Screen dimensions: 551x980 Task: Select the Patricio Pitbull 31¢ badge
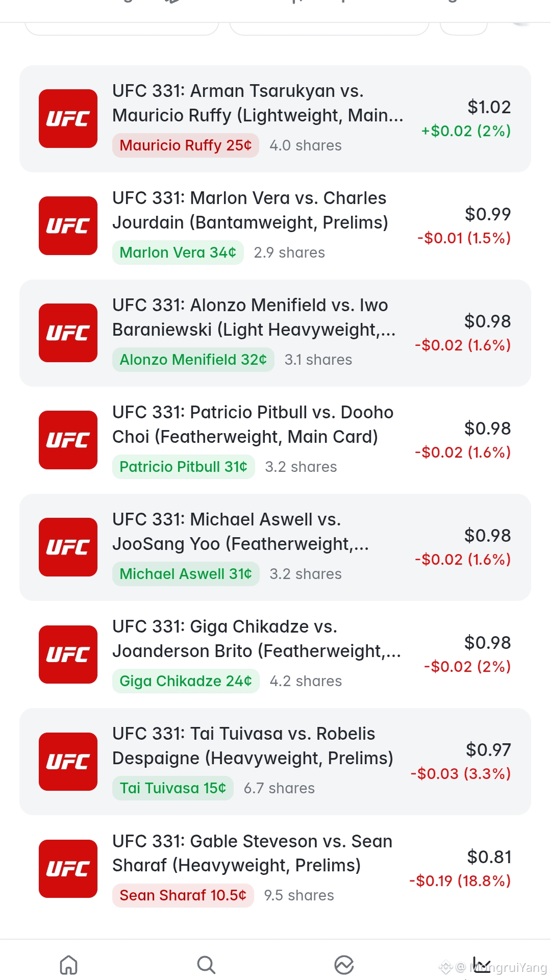point(184,467)
